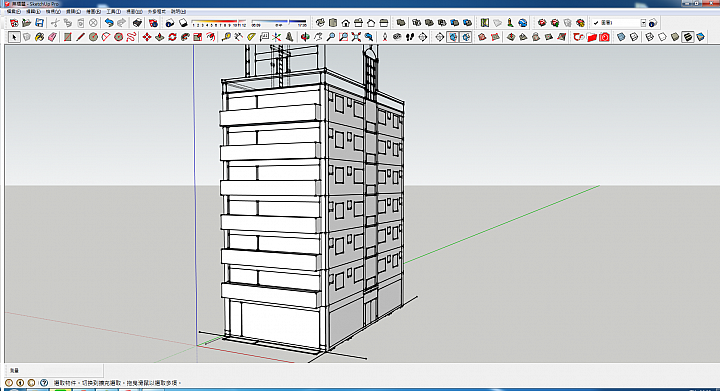Pick the Paint Bucket tool

click(x=39, y=37)
